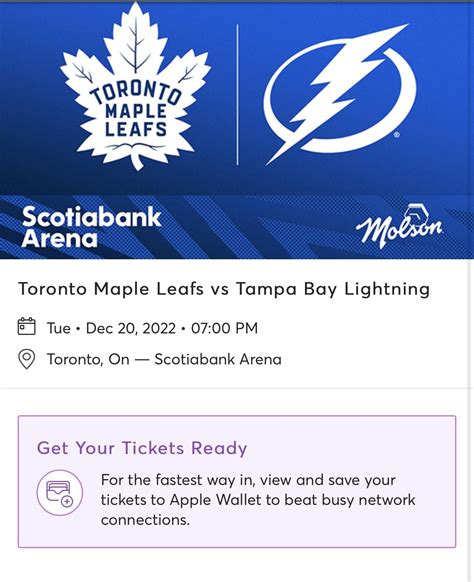Click the Toronto Maple Leafs leaf logo
The image size is (474, 582).
[135, 86]
